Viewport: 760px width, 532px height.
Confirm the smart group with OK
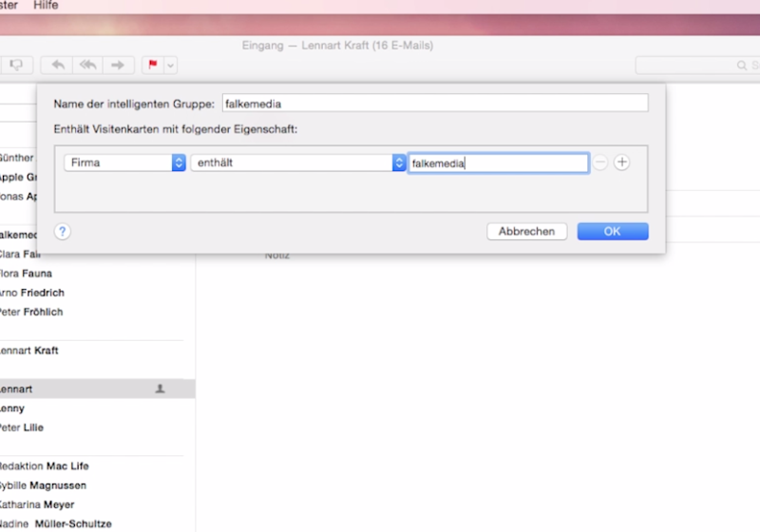(613, 231)
